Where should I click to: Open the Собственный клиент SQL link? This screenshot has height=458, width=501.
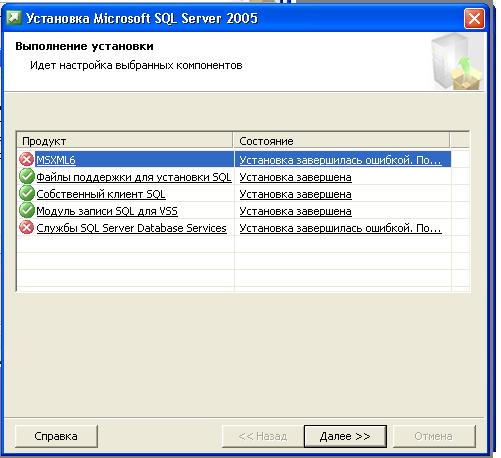101,194
